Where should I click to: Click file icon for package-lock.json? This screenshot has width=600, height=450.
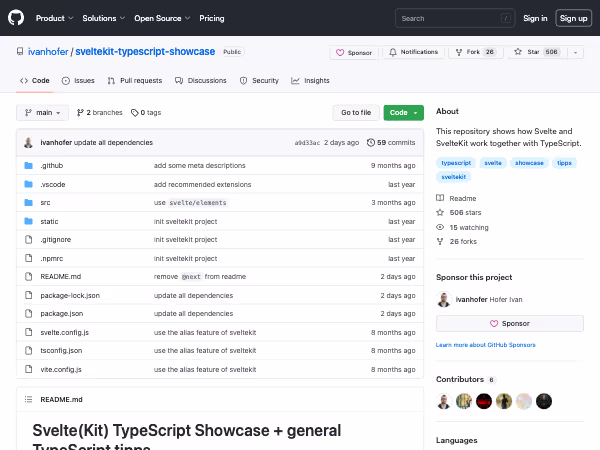coord(29,295)
